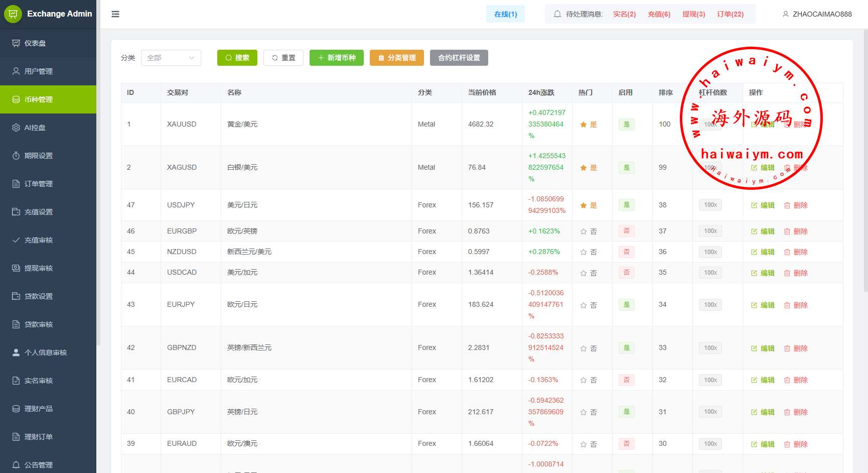The image size is (868, 473).
Task: Open 仪表盘 via its dashboard icon
Action: (16, 43)
